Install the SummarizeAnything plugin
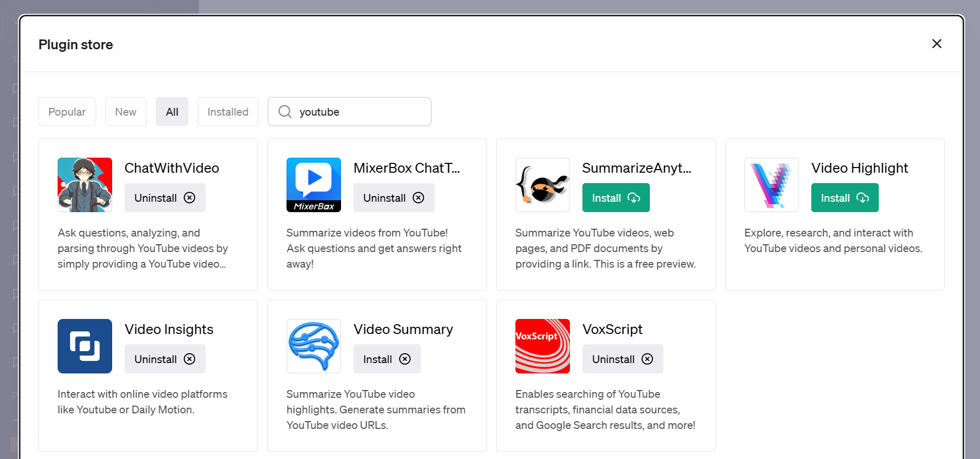 [x=616, y=198]
